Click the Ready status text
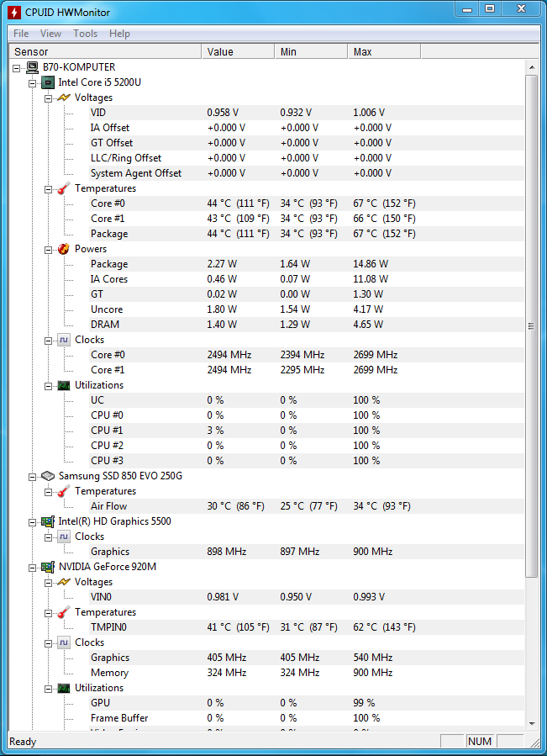 click(x=23, y=742)
